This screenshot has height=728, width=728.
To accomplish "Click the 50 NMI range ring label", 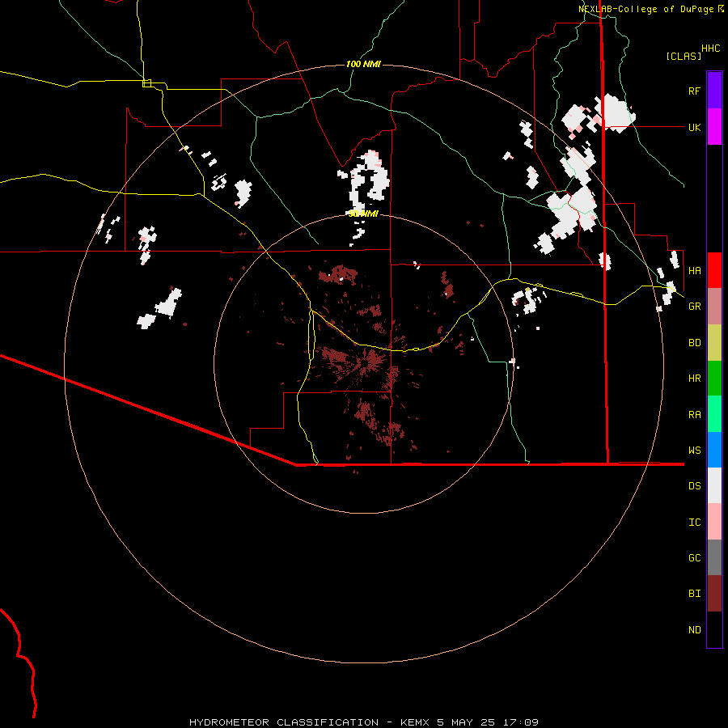I will point(363,214).
